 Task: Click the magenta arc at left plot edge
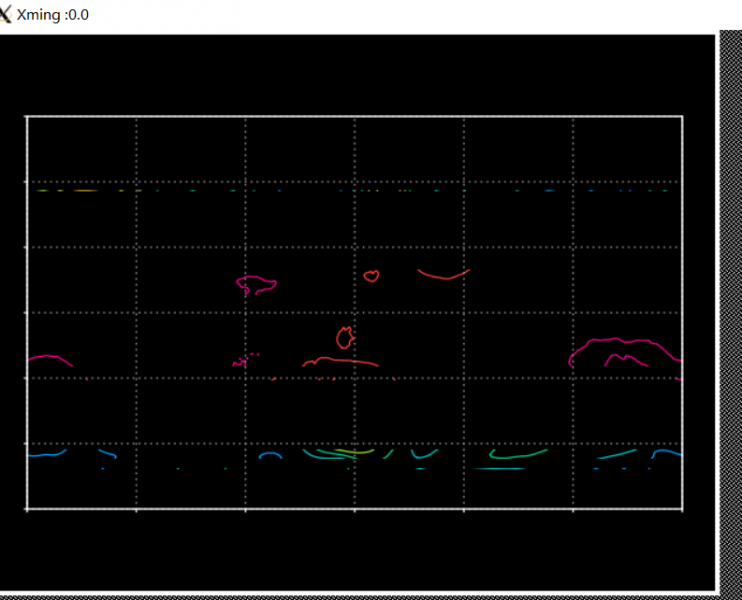click(50, 357)
